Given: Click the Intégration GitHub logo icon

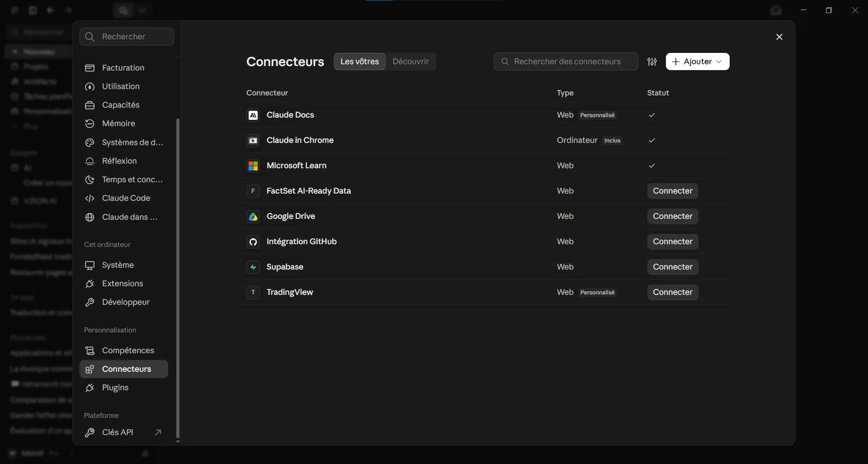Looking at the screenshot, I should point(253,242).
